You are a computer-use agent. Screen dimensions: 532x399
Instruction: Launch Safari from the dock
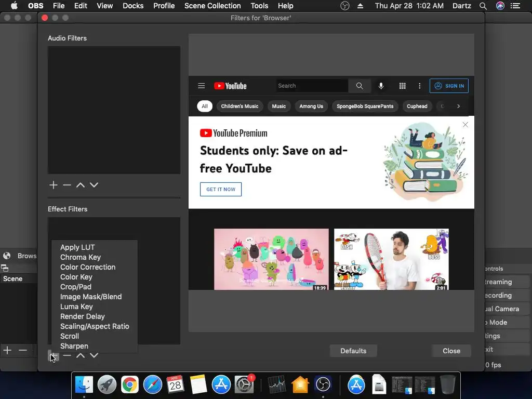[153, 385]
